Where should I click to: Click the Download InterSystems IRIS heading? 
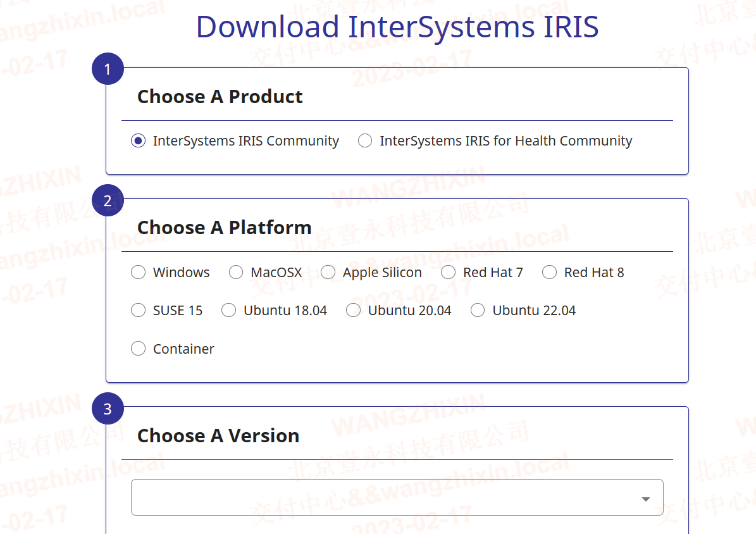coord(397,27)
